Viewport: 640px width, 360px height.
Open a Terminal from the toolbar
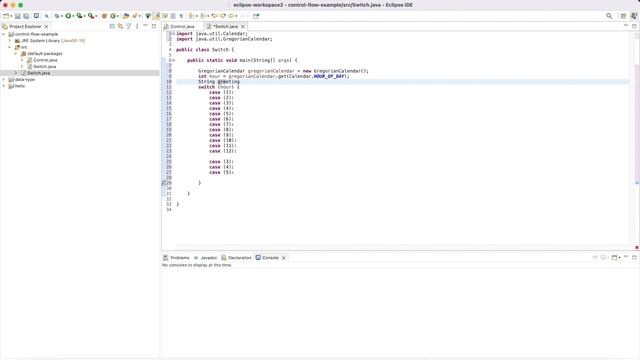tap(36, 16)
